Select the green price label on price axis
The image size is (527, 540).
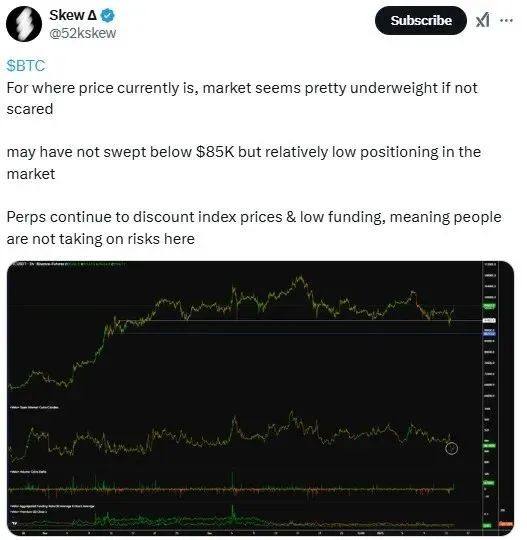489,306
